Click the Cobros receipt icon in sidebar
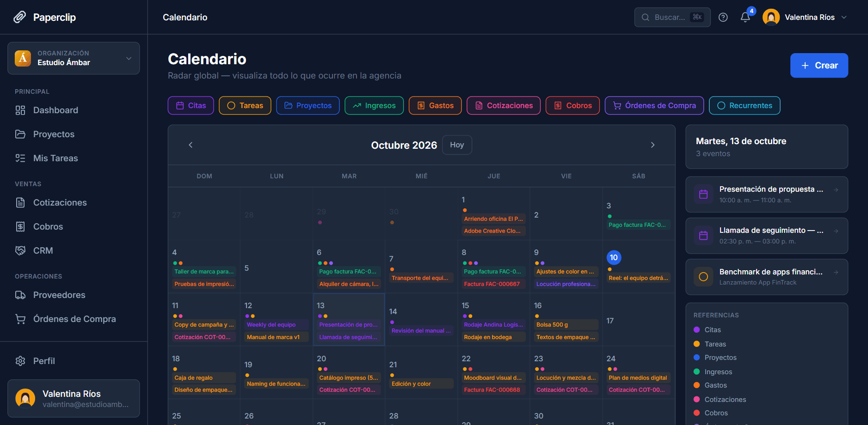868x425 pixels. pos(20,226)
